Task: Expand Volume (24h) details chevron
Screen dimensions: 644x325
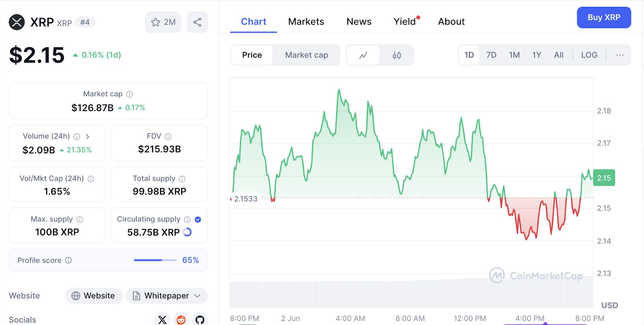Action: (x=87, y=137)
